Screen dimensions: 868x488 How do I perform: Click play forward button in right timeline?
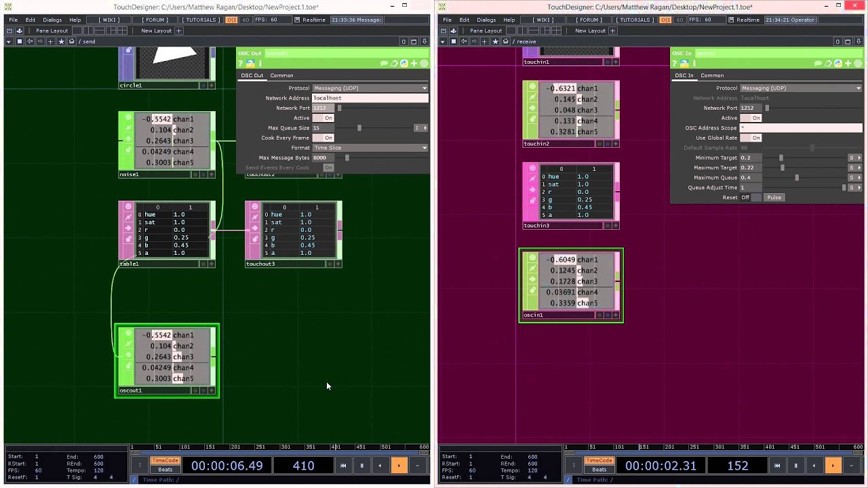pyautogui.click(x=833, y=465)
